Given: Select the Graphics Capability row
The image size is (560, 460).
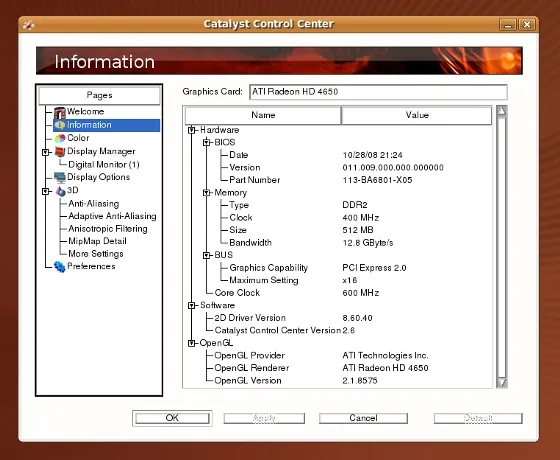Looking at the screenshot, I should [339, 268].
